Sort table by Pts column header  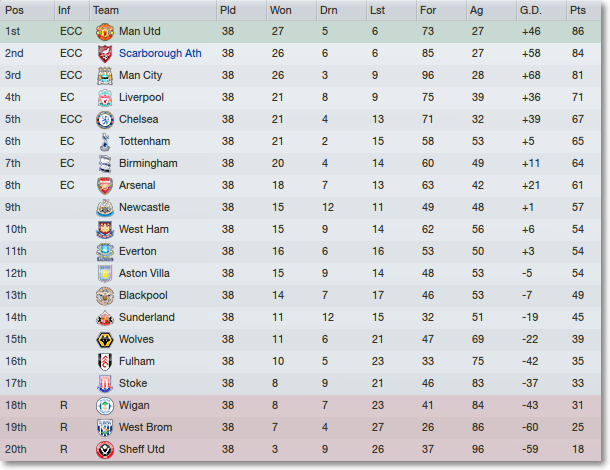[x=577, y=10]
